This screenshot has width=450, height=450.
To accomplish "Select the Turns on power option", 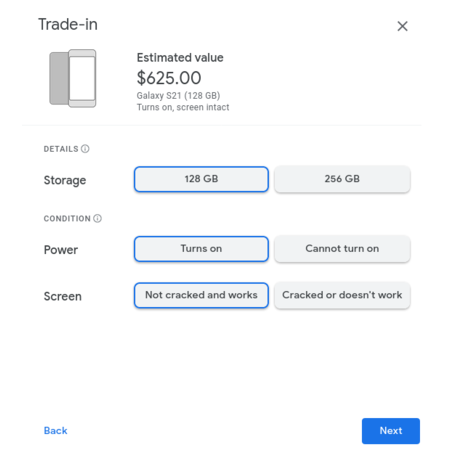I will 201,249.
